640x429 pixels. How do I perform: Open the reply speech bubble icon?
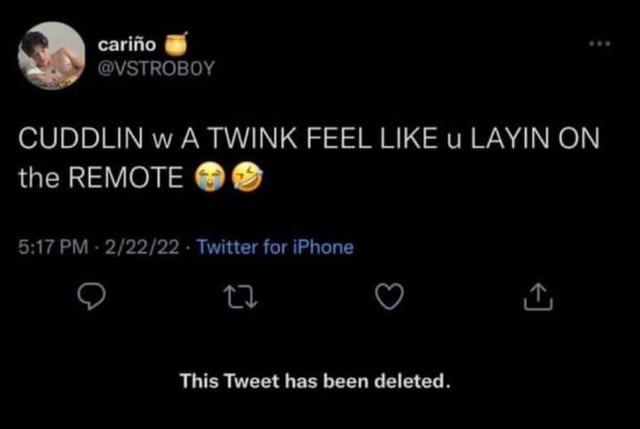(x=91, y=296)
